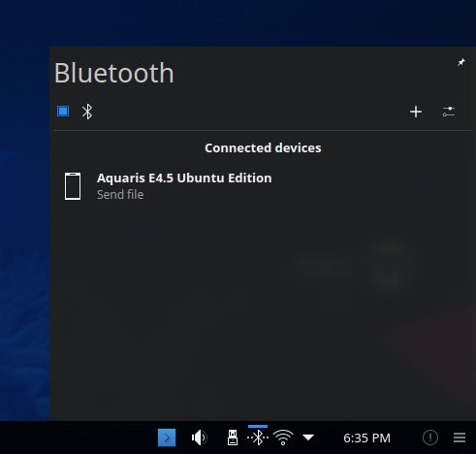The height and width of the screenshot is (454, 476).
Task: Toggle the Bluetooth enable checkbox
Action: coord(63,112)
